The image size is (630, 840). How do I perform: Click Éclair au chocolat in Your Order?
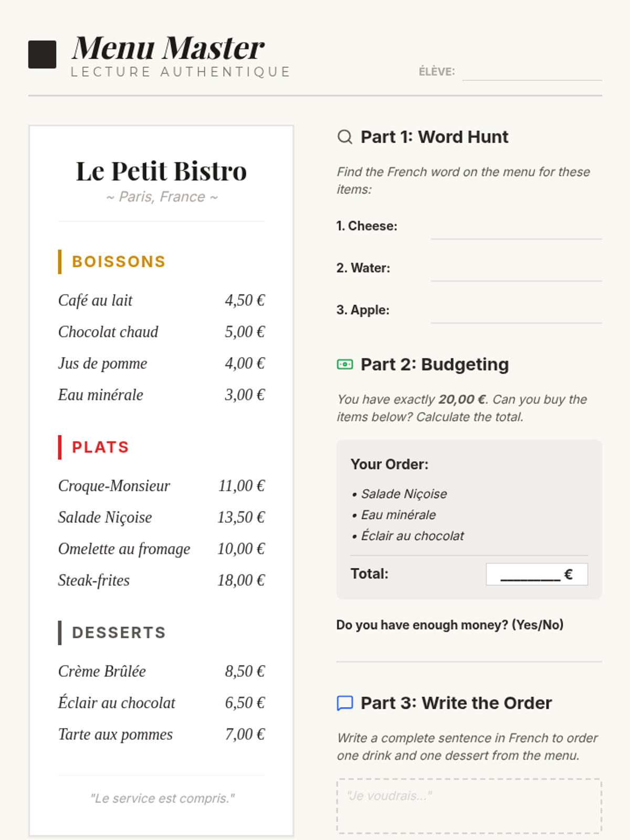coord(412,536)
